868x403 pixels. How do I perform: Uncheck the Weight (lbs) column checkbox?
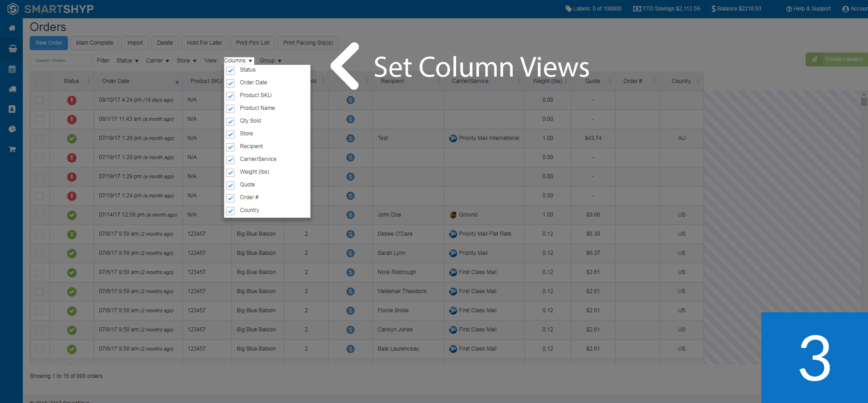[230, 173]
